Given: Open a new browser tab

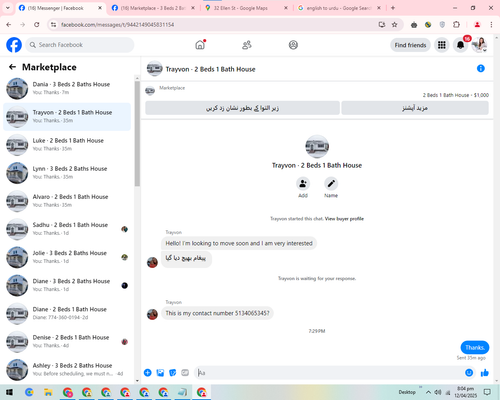Looking at the screenshot, I should [x=393, y=8].
